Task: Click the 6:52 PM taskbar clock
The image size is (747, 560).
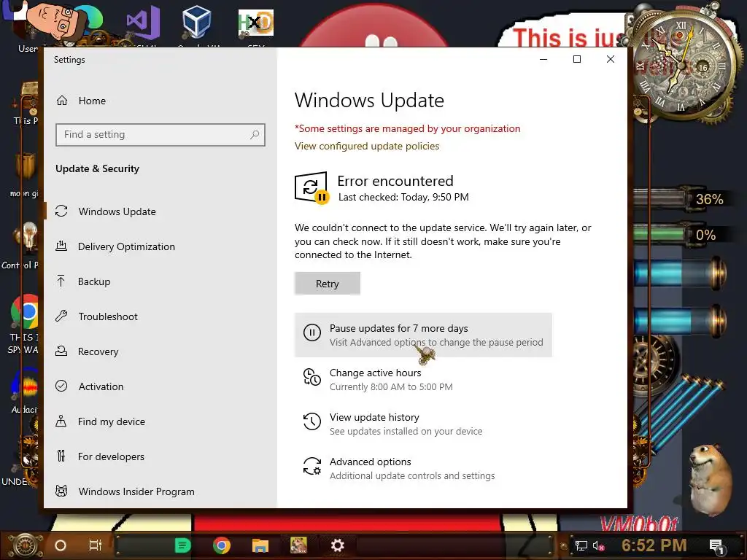Action: pos(654,545)
